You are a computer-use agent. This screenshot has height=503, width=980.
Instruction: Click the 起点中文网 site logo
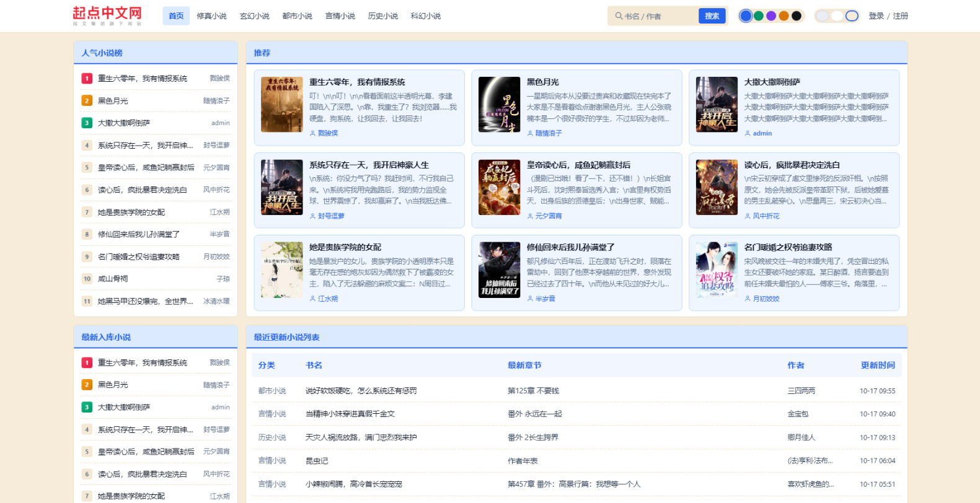[107, 15]
